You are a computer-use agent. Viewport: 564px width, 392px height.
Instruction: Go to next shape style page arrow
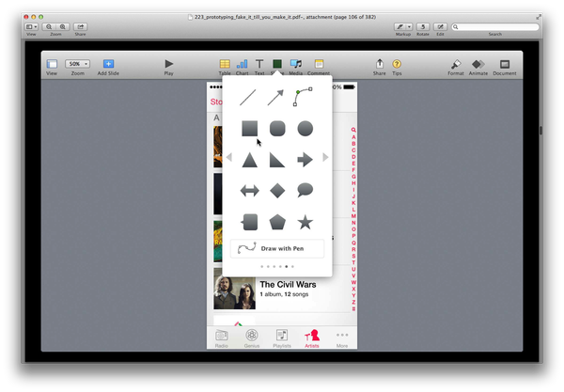(x=325, y=158)
